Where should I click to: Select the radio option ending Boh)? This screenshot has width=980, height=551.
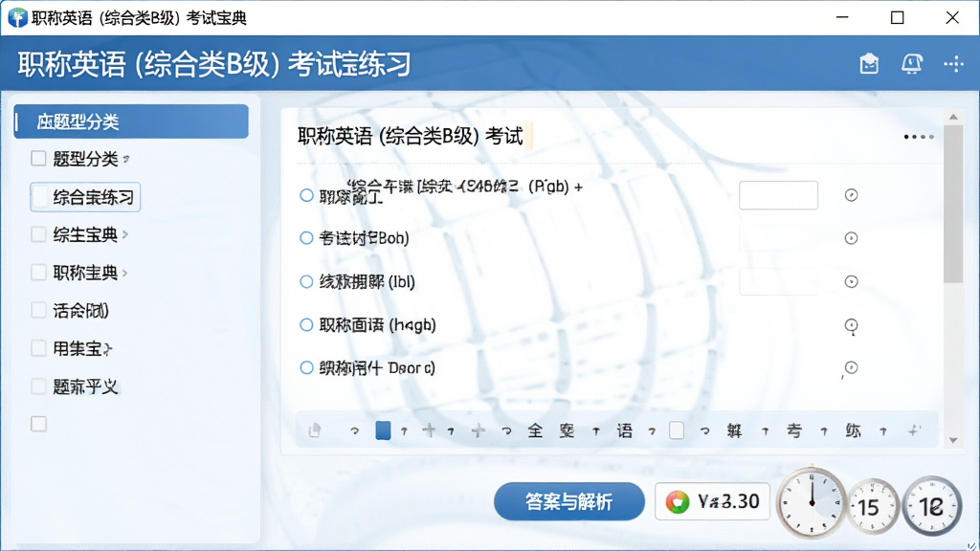(x=306, y=238)
